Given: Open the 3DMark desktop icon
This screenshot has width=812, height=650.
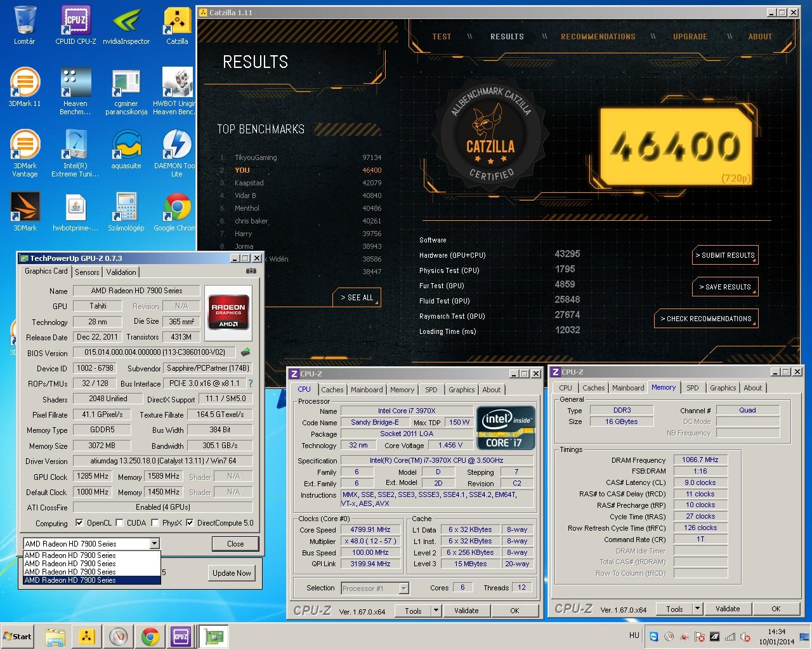Looking at the screenshot, I should 25,212.
